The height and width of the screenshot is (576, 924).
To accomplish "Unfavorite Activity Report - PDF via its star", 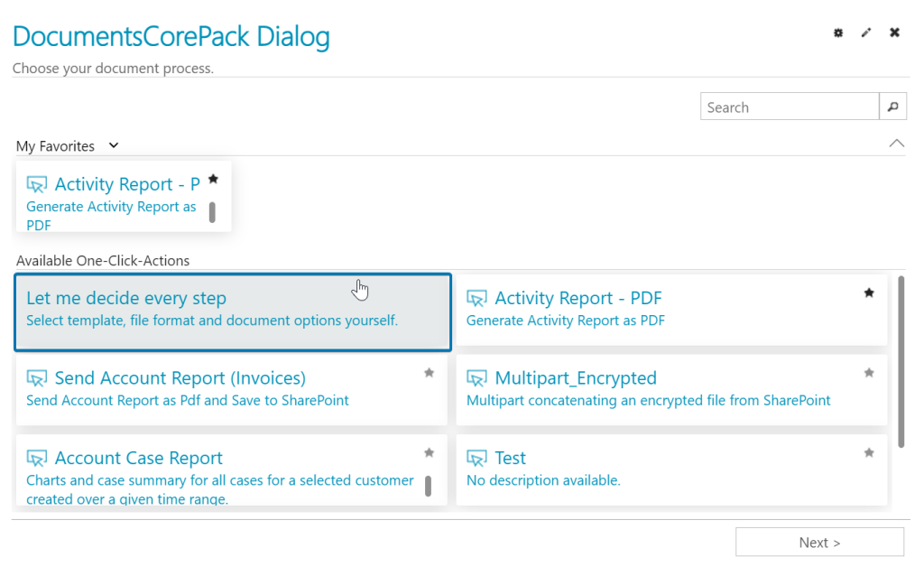I will coord(869,292).
